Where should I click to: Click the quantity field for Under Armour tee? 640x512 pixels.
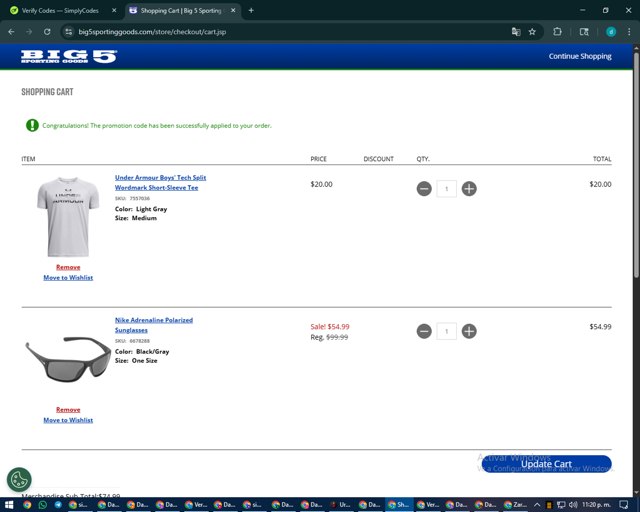coord(447,189)
